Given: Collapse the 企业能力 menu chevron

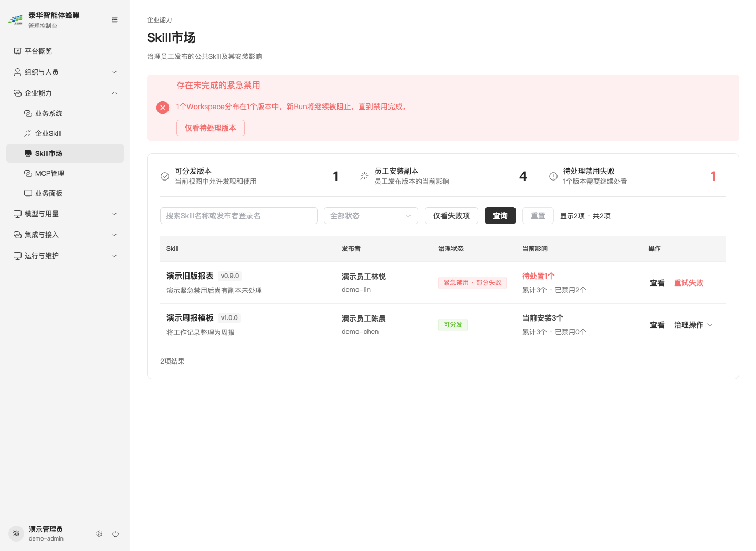Looking at the screenshot, I should [x=114, y=93].
